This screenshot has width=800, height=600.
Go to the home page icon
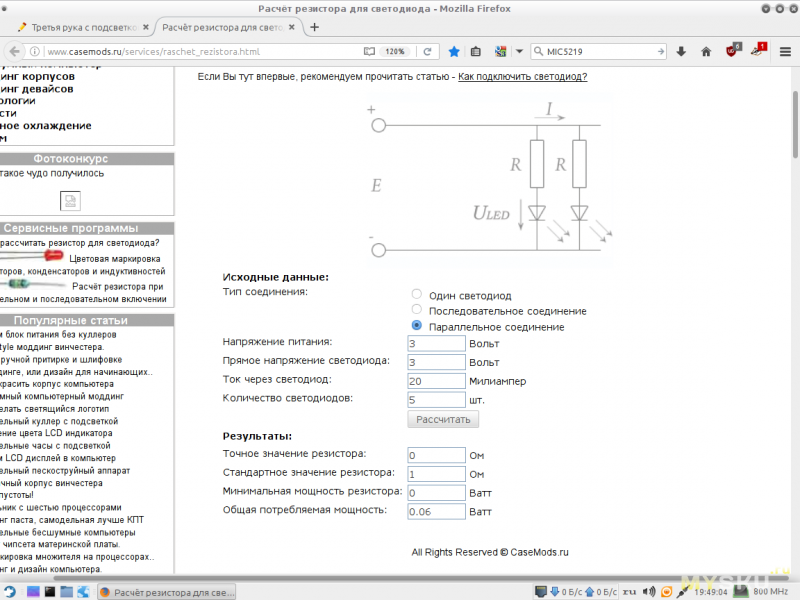click(x=706, y=52)
